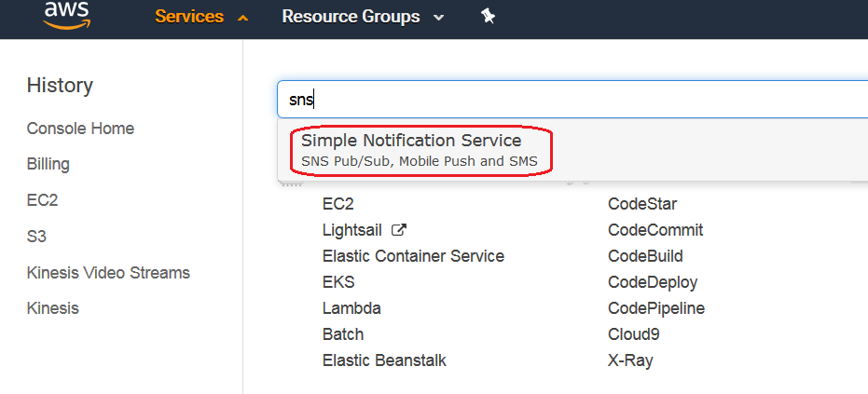This screenshot has width=868, height=394.
Task: Click Lightsail external link icon
Action: click(399, 230)
